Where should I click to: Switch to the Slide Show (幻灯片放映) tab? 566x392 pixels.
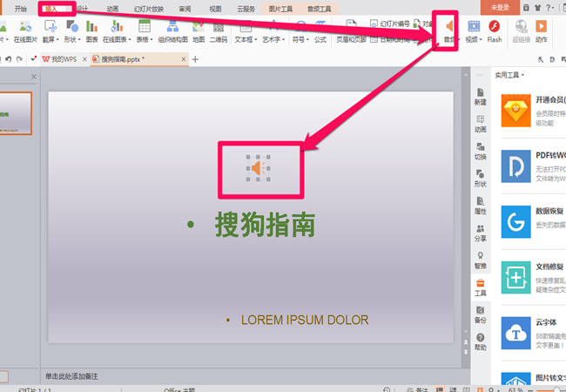coord(149,9)
